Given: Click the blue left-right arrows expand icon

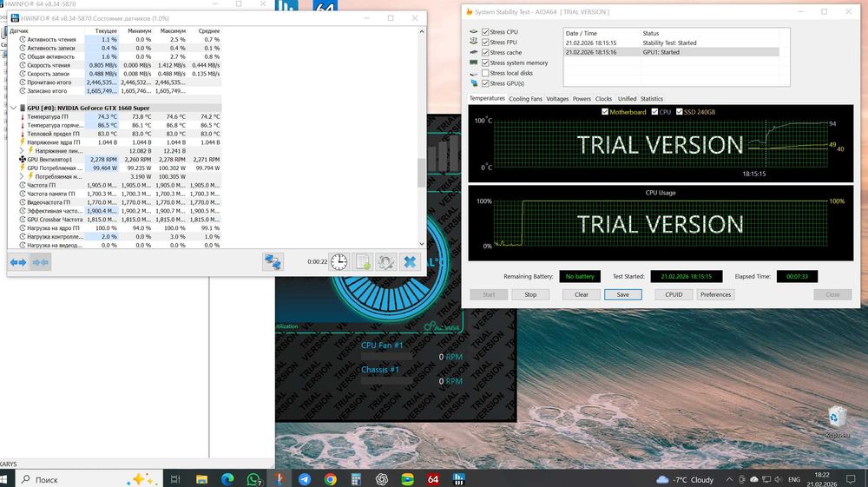Looking at the screenshot, I should tap(18, 261).
